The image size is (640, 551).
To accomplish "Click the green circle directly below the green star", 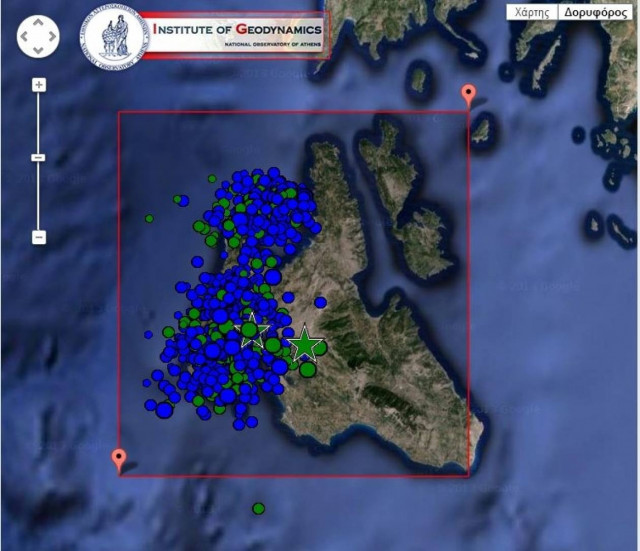I will (x=308, y=370).
